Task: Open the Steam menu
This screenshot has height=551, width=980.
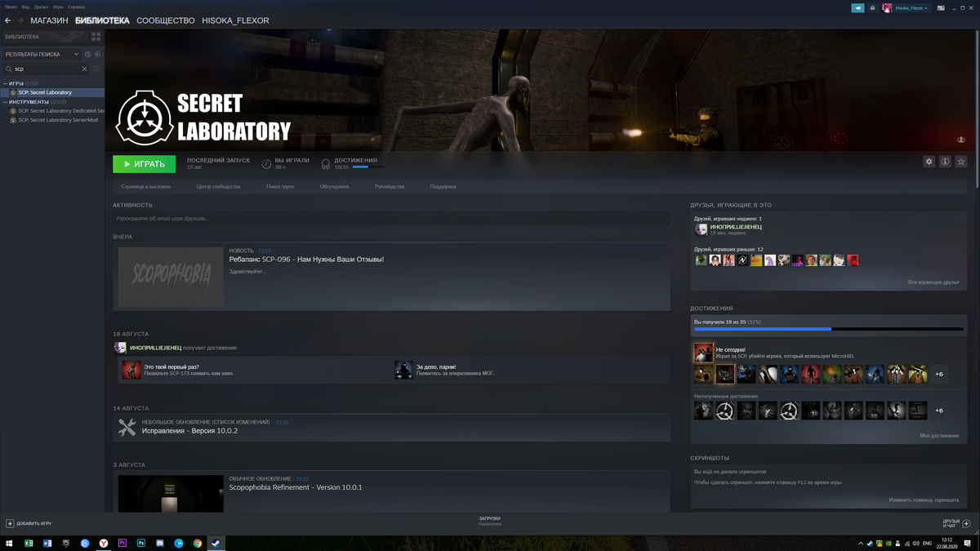Action: (10, 7)
